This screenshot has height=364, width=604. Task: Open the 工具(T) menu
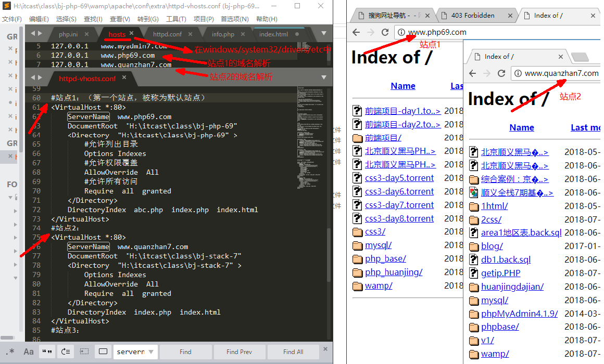(176, 19)
